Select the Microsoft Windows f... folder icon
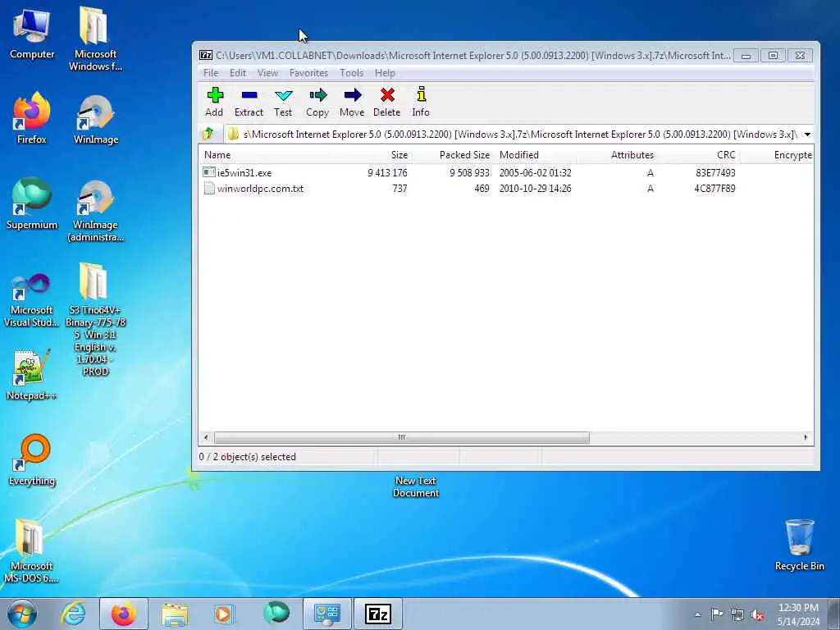Screen dimensions: 840x630 pyautogui.click(x=95, y=39)
